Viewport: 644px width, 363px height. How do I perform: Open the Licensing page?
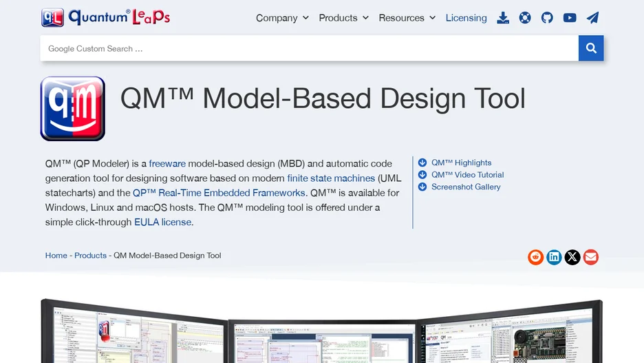click(x=466, y=18)
